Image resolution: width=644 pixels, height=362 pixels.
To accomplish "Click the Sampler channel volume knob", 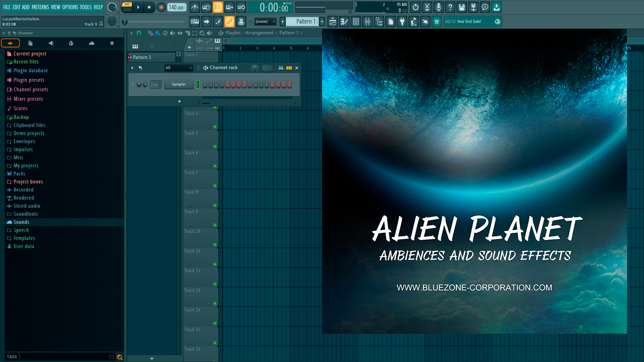I will pyautogui.click(x=145, y=84).
